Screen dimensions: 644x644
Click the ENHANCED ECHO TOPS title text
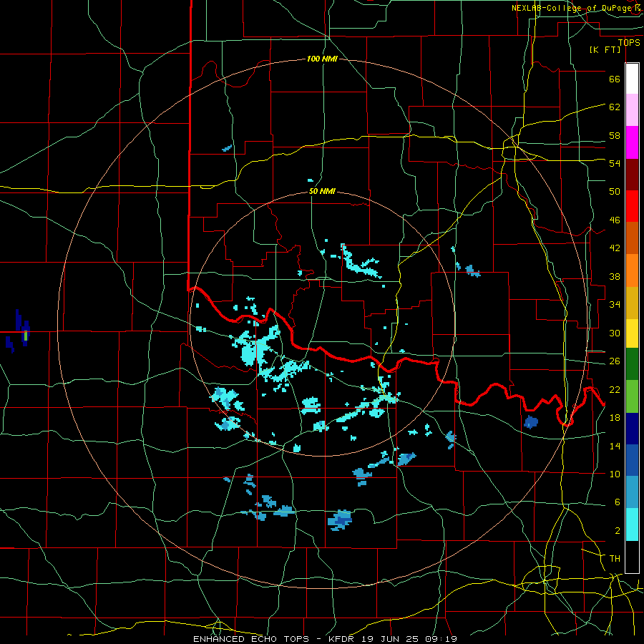251,639
